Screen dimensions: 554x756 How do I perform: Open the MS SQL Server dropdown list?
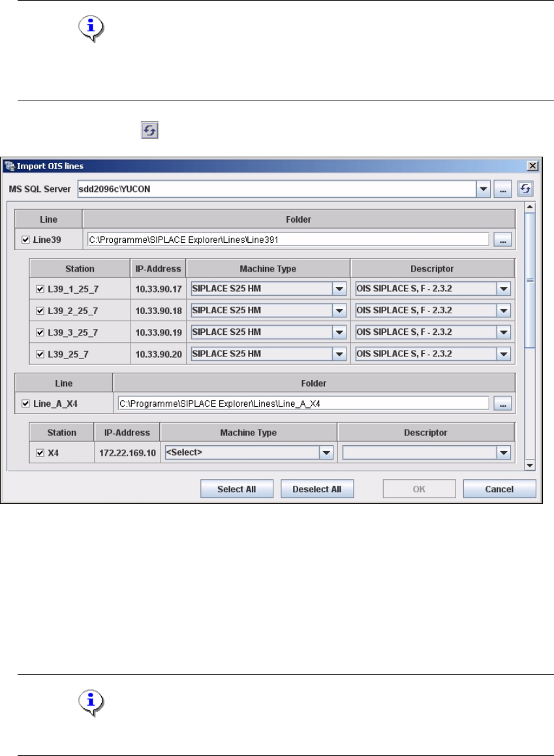tap(483, 189)
